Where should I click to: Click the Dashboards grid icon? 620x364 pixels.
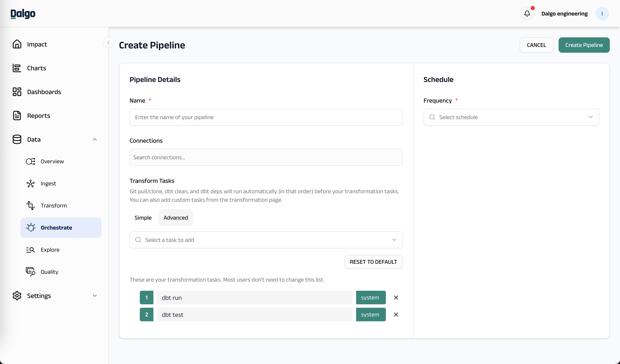pyautogui.click(x=17, y=92)
